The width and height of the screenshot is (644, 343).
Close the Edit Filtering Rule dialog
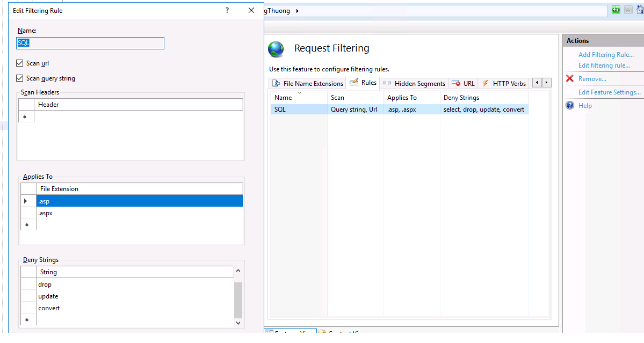click(251, 10)
